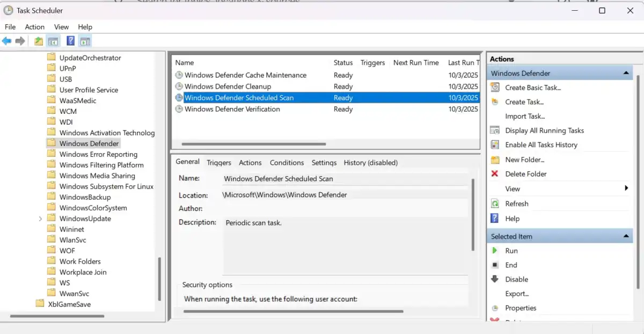Click the blue Help toolbar icon
Screen dimensions: 644x334
[x=70, y=41]
